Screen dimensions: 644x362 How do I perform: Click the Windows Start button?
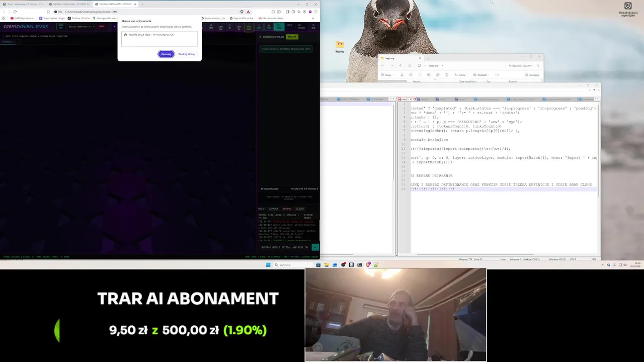tap(268, 265)
